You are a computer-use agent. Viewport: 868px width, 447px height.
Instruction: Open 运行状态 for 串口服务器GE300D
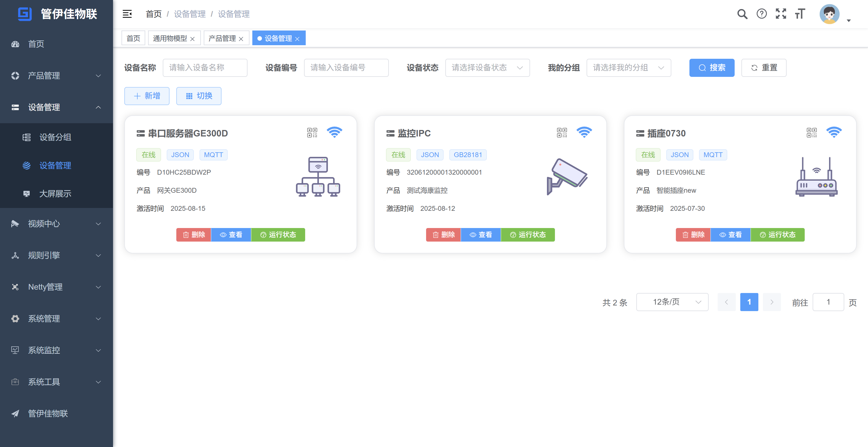(278, 235)
